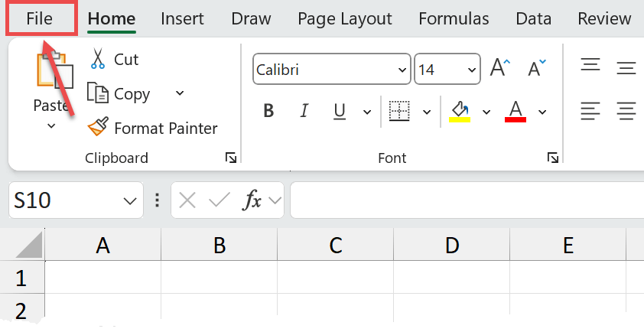
Task: Click the Cut scissors icon
Action: (98, 59)
